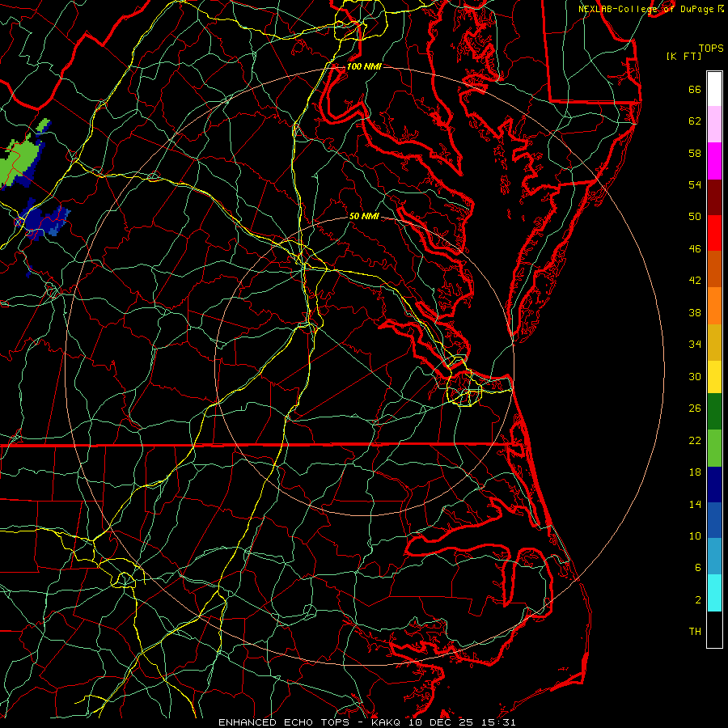The width and height of the screenshot is (728, 728).
Task: Click the "50 NMI" range ring label
Action: pyautogui.click(x=364, y=216)
